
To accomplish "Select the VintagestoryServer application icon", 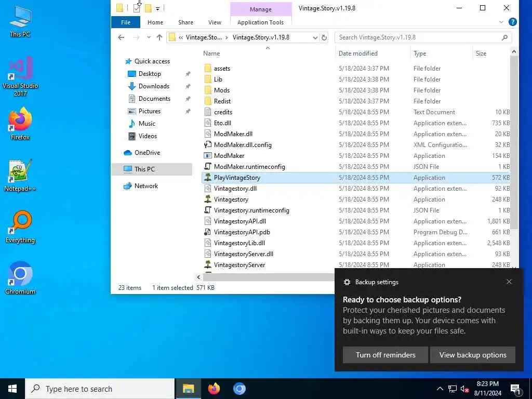I will 208,264.
